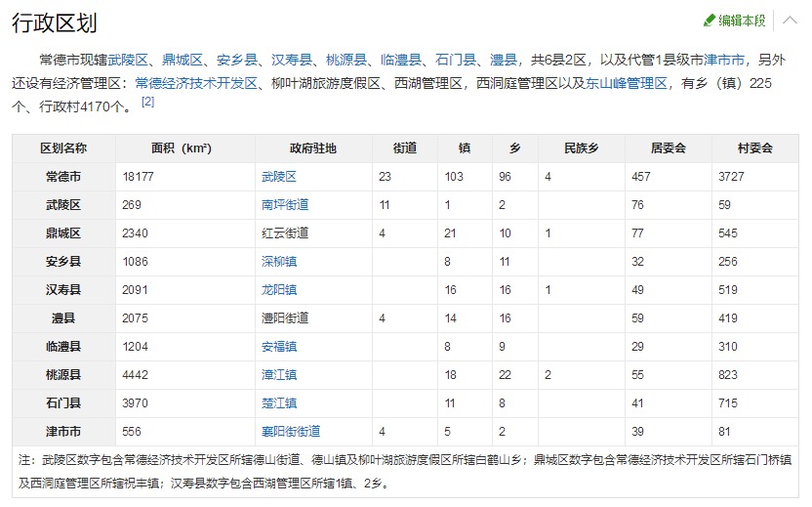
Task: Select the 村委会 value 3727
Action: tap(731, 177)
